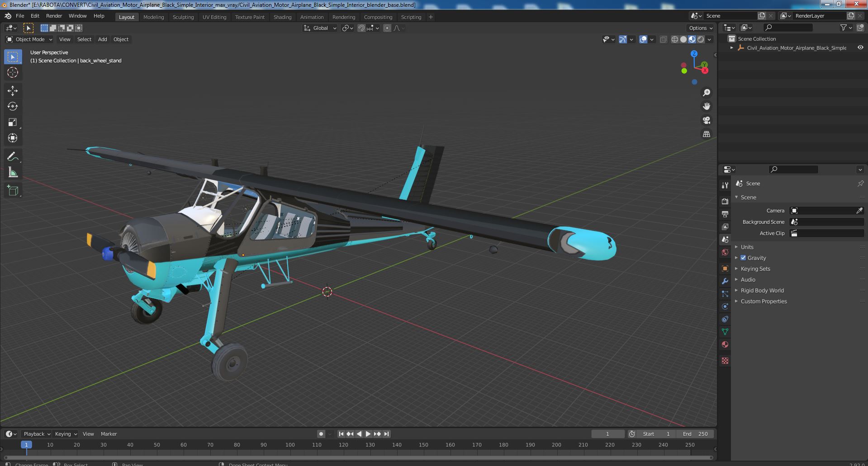The height and width of the screenshot is (466, 868).
Task: Play animation forward
Action: point(368,434)
